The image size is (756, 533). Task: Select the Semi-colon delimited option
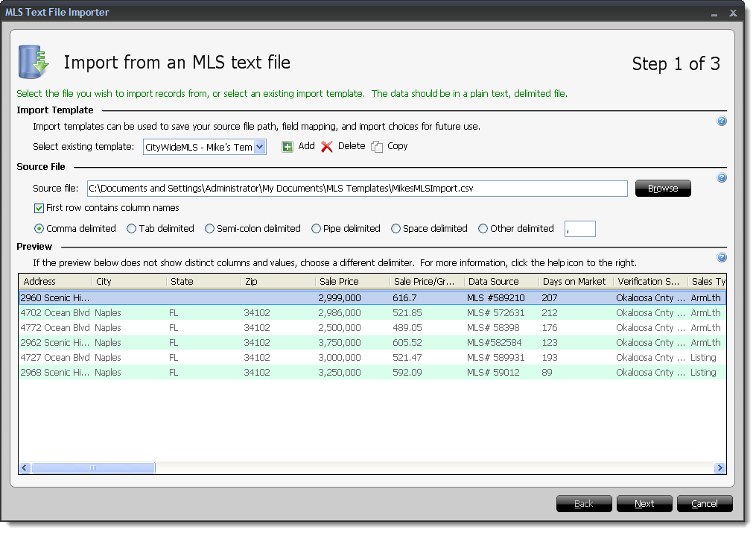(x=209, y=228)
